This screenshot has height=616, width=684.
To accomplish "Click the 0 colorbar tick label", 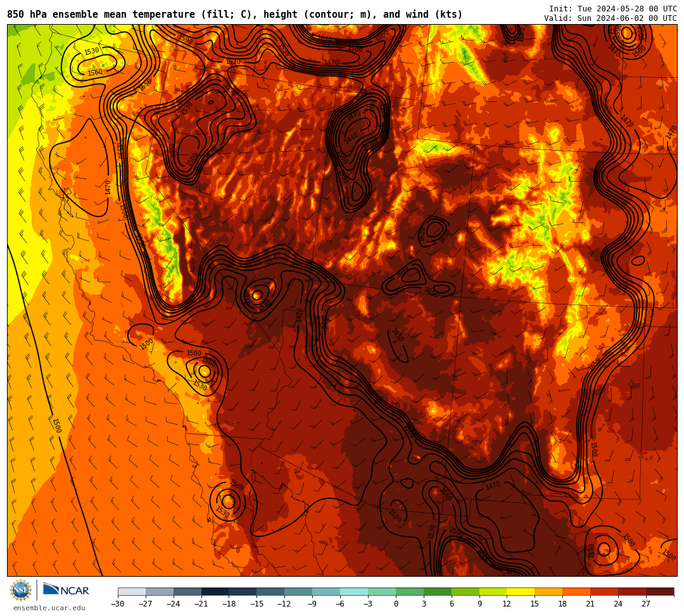I will [396, 604].
